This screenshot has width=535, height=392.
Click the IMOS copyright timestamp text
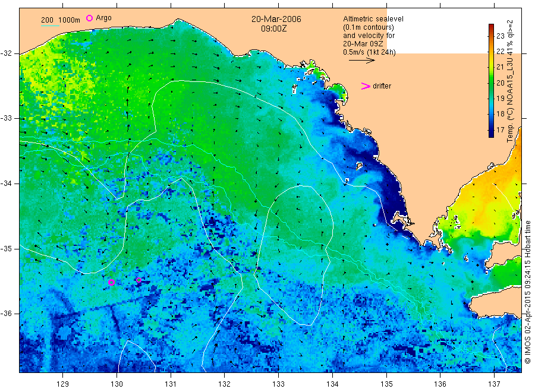point(527,292)
